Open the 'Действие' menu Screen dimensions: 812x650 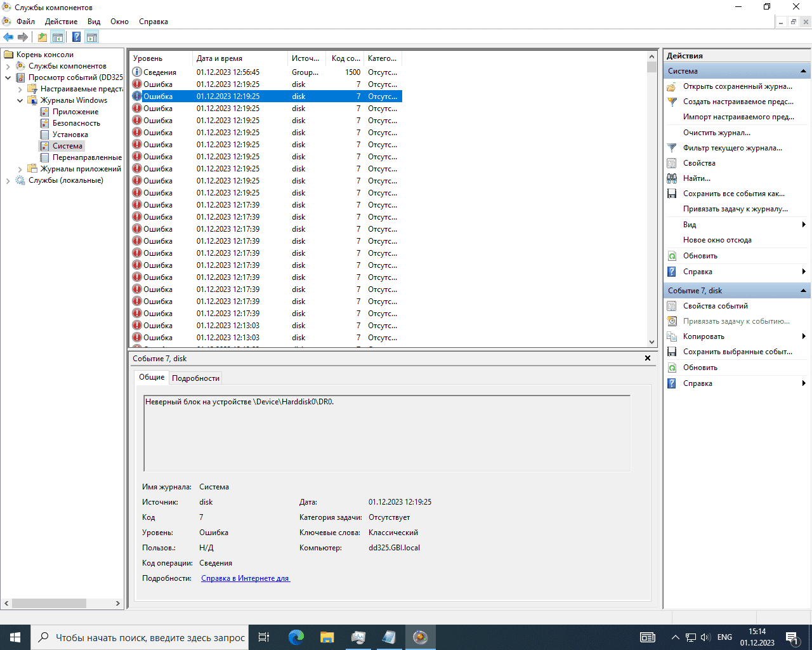tap(61, 22)
